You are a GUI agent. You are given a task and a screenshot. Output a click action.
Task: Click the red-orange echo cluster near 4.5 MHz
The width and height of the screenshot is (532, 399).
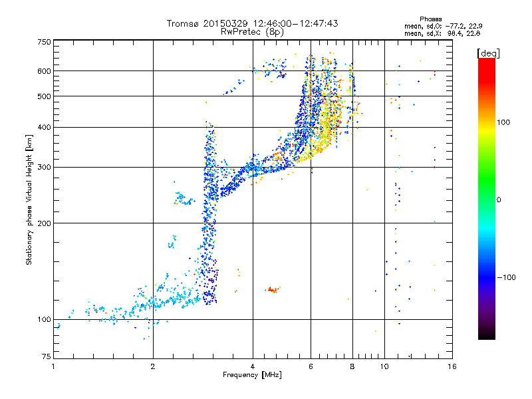[x=273, y=290]
